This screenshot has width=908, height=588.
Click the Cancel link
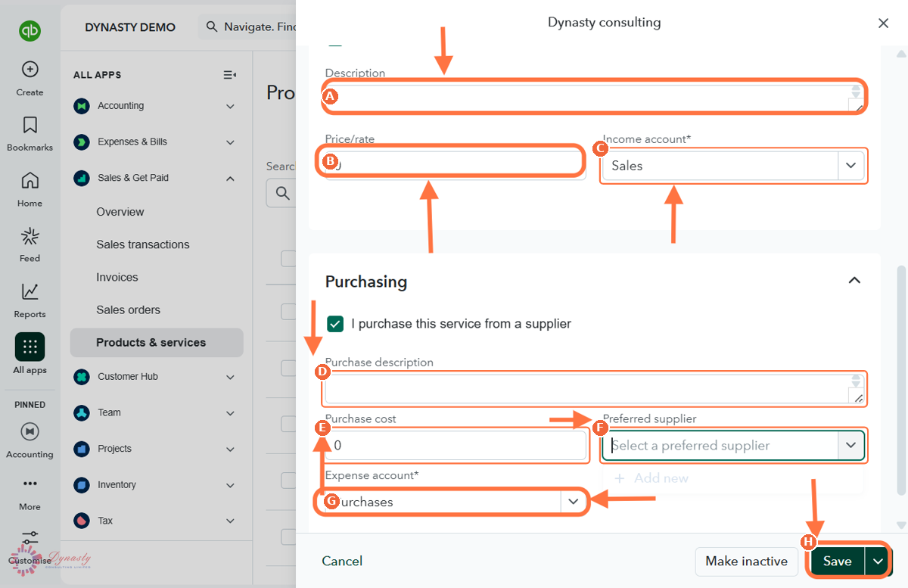[x=342, y=561]
